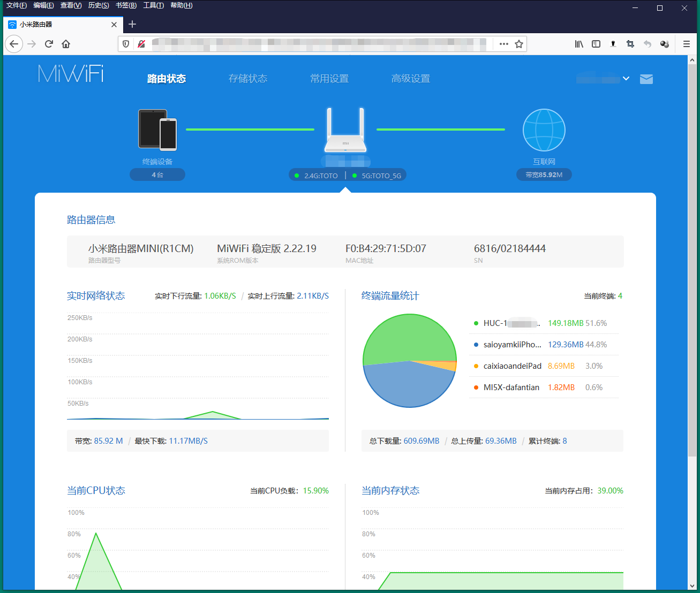The width and height of the screenshot is (700, 593).
Task: Switch to 常用设置 tab
Action: [329, 79]
